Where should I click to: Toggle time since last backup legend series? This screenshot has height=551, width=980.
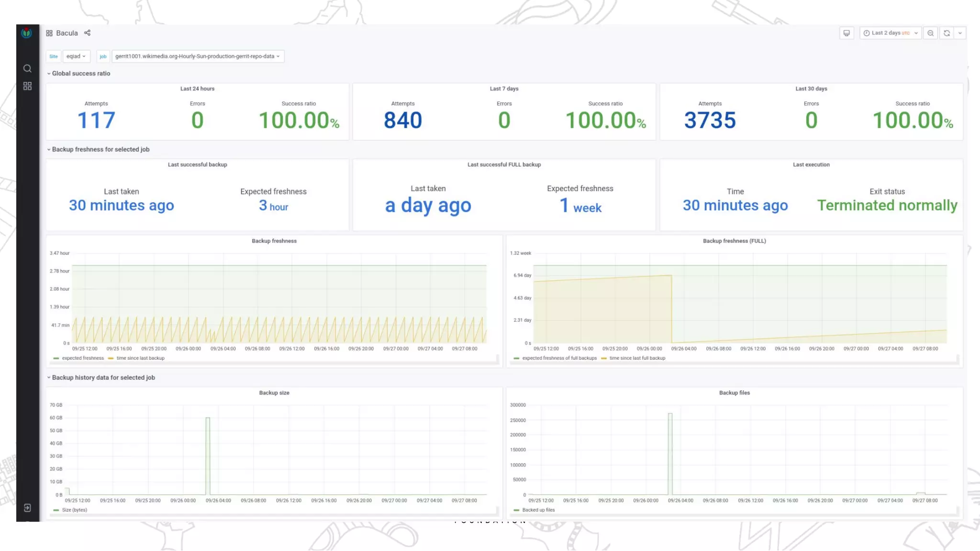pyautogui.click(x=140, y=358)
